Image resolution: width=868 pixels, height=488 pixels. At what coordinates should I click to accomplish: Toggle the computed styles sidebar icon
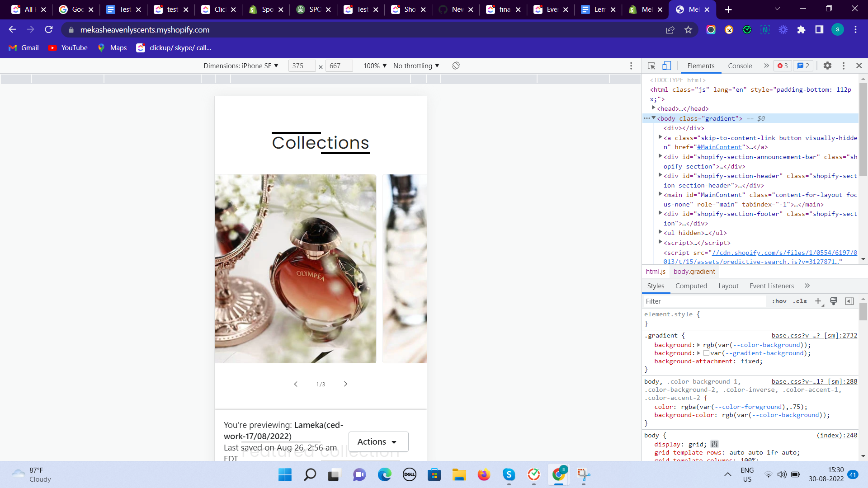(x=849, y=301)
